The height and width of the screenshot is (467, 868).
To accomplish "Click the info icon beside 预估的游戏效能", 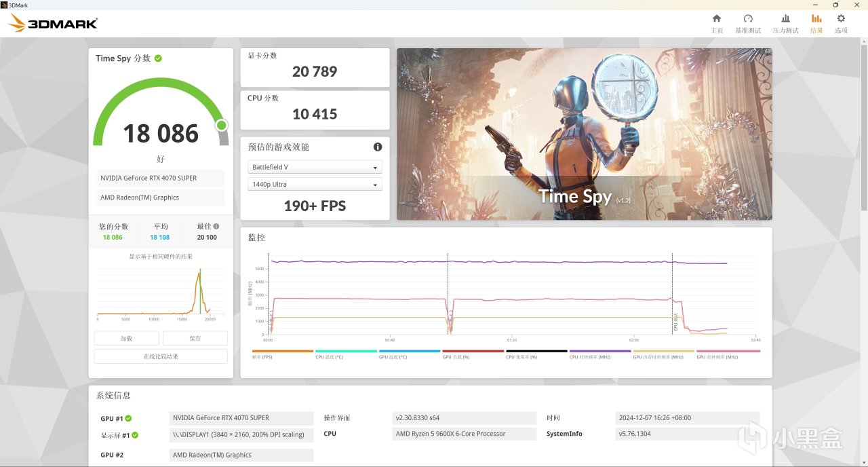I will pyautogui.click(x=378, y=147).
